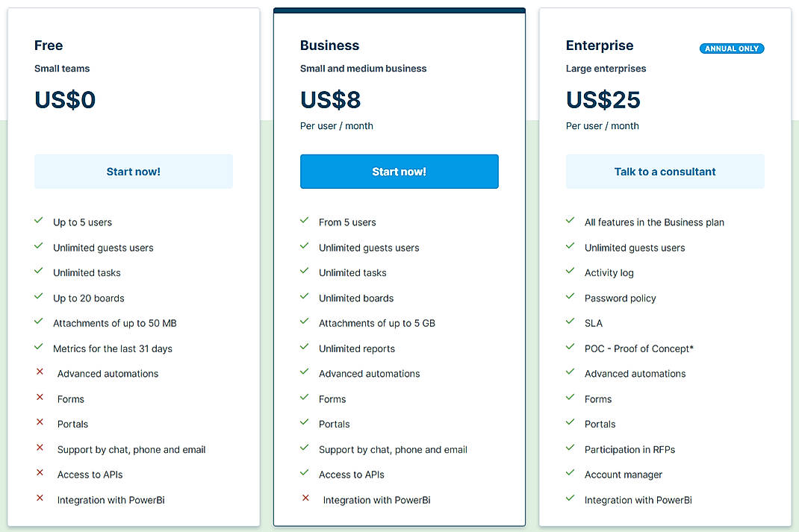Click the US$8 price in Business plan
Screen dimensions: 799x532
click(330, 99)
